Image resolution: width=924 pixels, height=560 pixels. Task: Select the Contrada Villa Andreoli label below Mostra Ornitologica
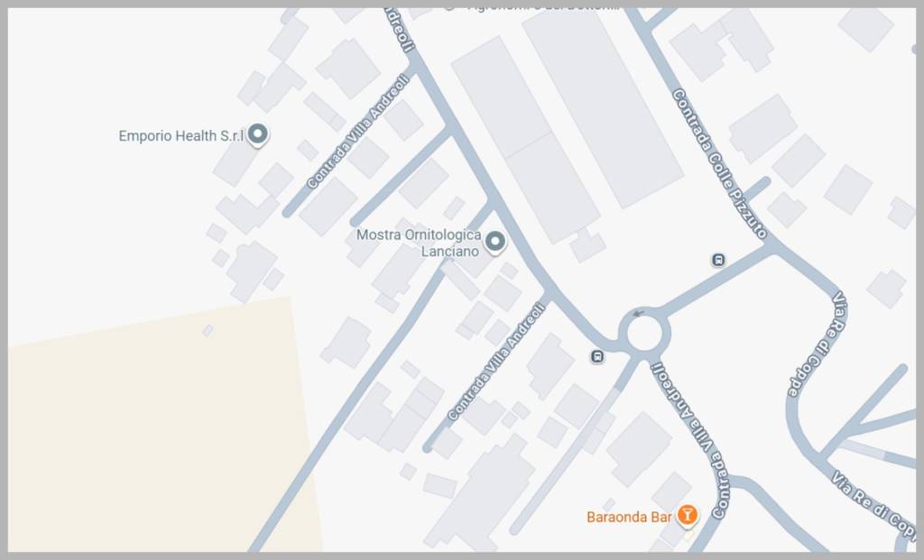[x=497, y=361]
